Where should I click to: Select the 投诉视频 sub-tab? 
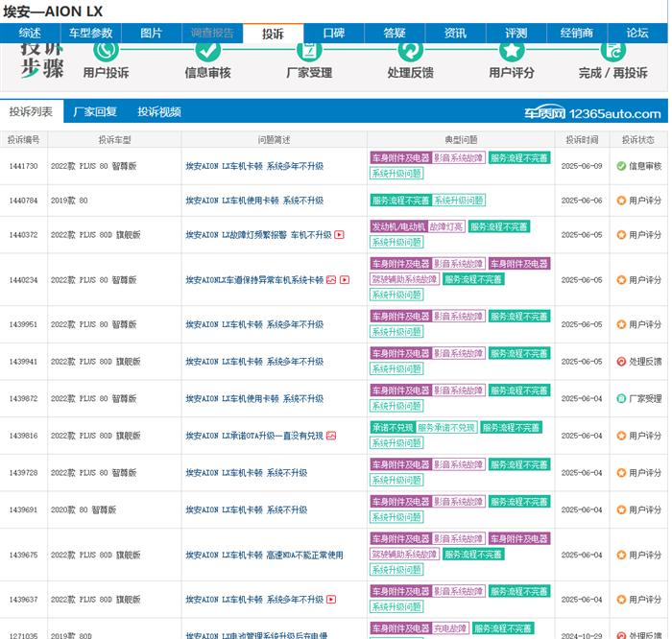click(159, 112)
